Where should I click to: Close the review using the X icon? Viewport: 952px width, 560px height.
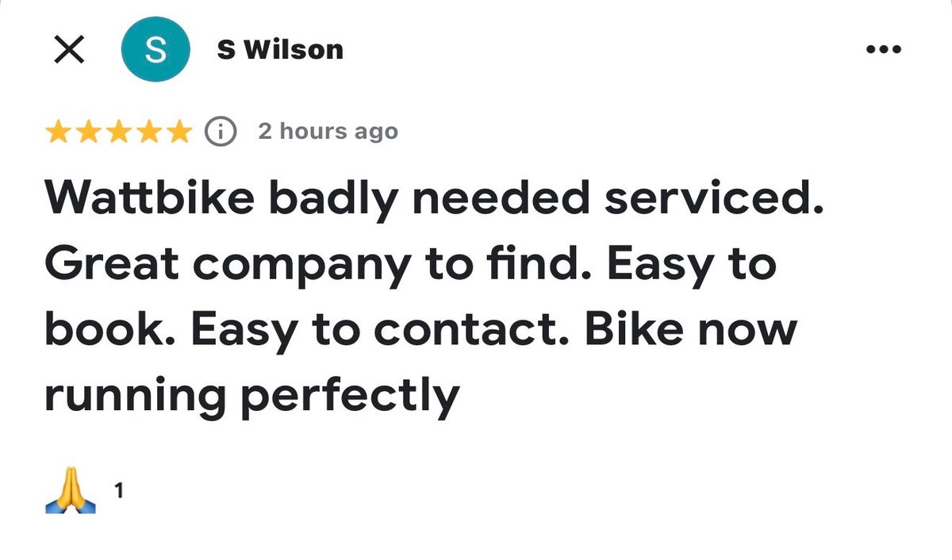click(x=70, y=50)
